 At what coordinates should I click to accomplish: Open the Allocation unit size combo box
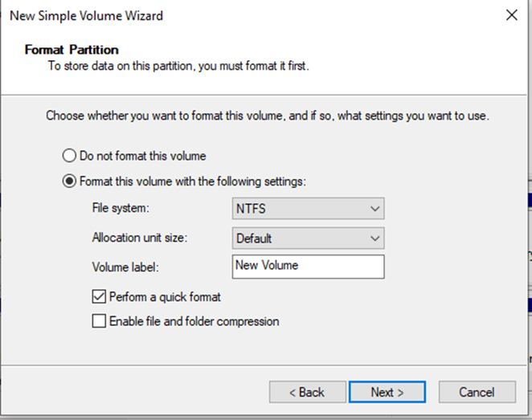click(x=307, y=239)
